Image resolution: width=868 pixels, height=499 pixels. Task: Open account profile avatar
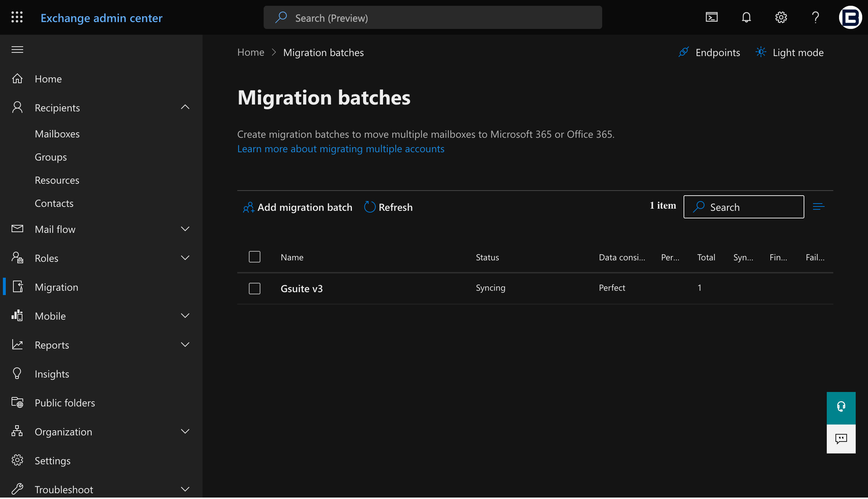pos(850,17)
